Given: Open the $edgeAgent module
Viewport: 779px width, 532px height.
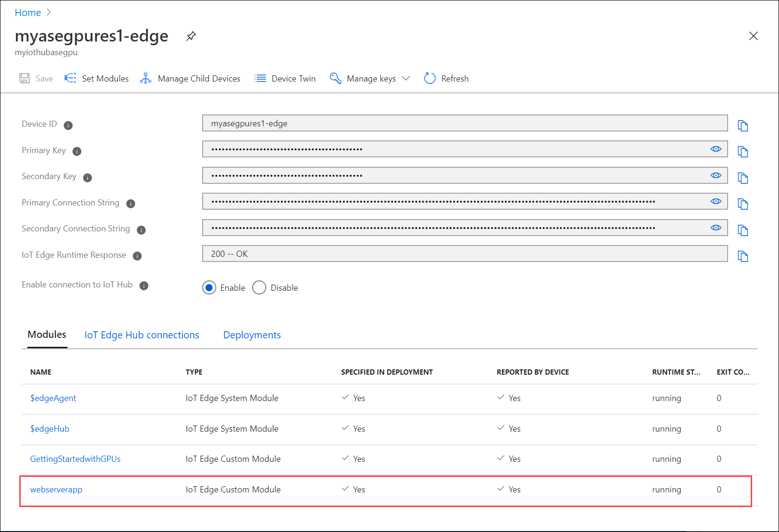Looking at the screenshot, I should [53, 398].
